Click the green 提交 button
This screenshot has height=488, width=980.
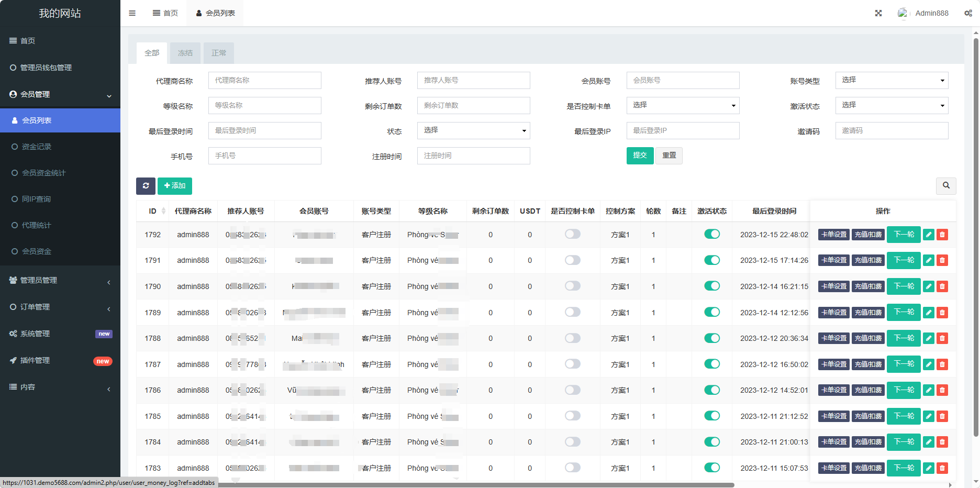[640, 156]
